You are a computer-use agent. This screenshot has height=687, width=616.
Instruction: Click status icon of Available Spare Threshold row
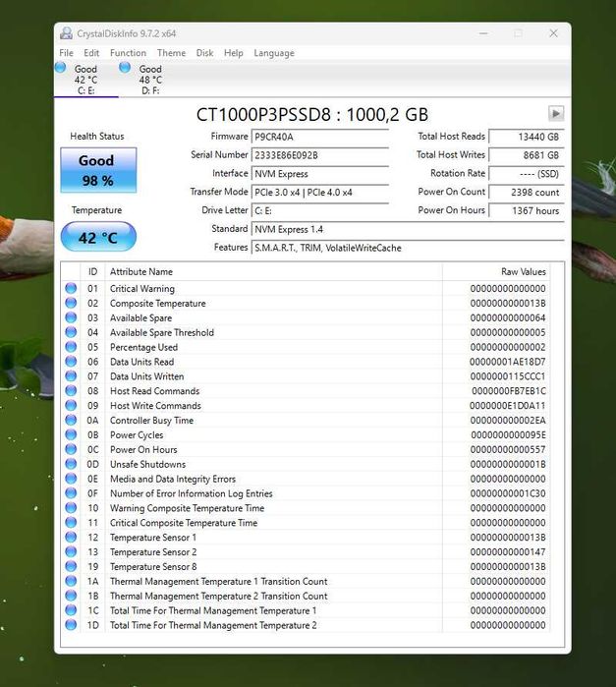click(x=71, y=332)
